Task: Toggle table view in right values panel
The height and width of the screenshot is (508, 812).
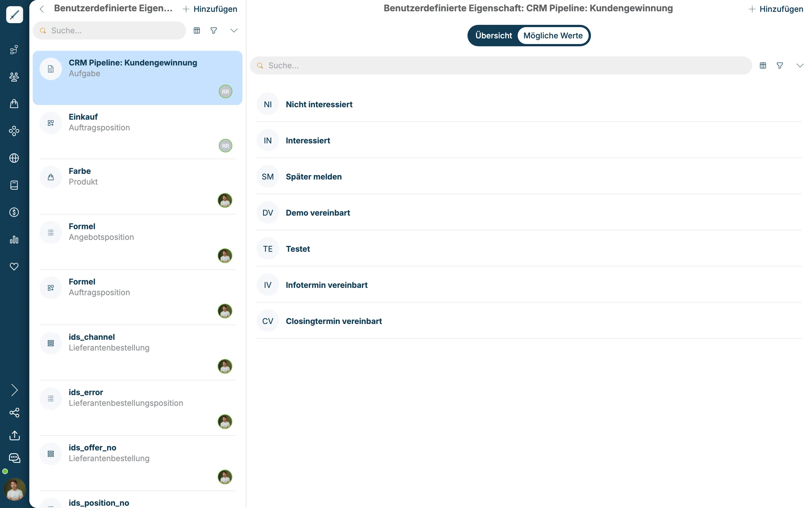Action: pyautogui.click(x=763, y=65)
